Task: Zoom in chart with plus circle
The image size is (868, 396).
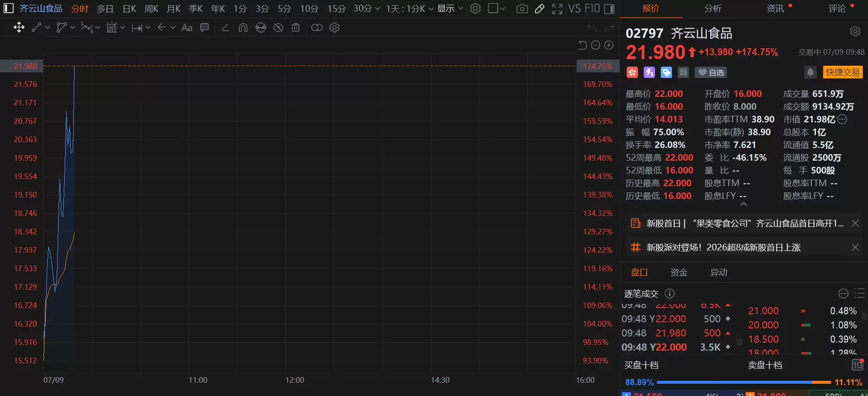Action: click(x=609, y=45)
